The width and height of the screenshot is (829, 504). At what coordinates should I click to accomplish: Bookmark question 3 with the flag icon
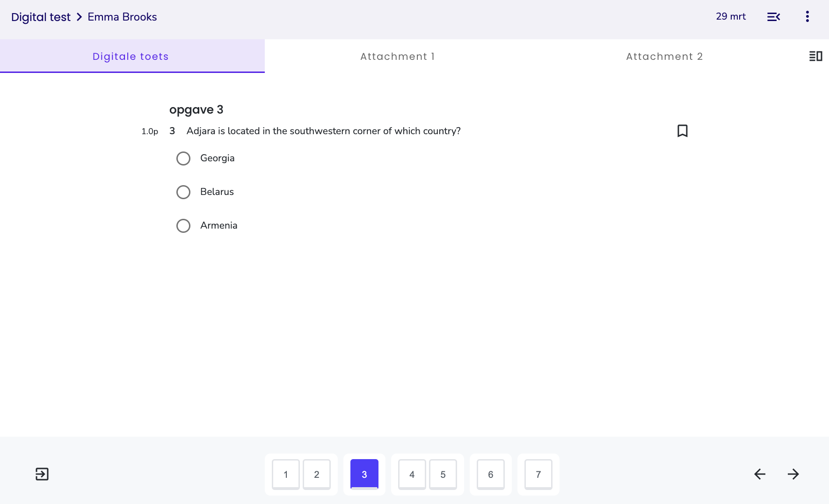tap(683, 131)
